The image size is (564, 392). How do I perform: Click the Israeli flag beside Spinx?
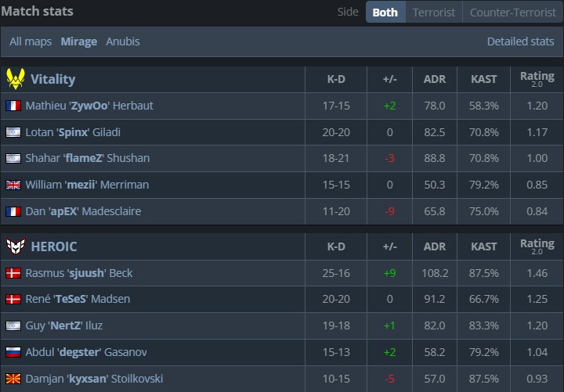13,132
